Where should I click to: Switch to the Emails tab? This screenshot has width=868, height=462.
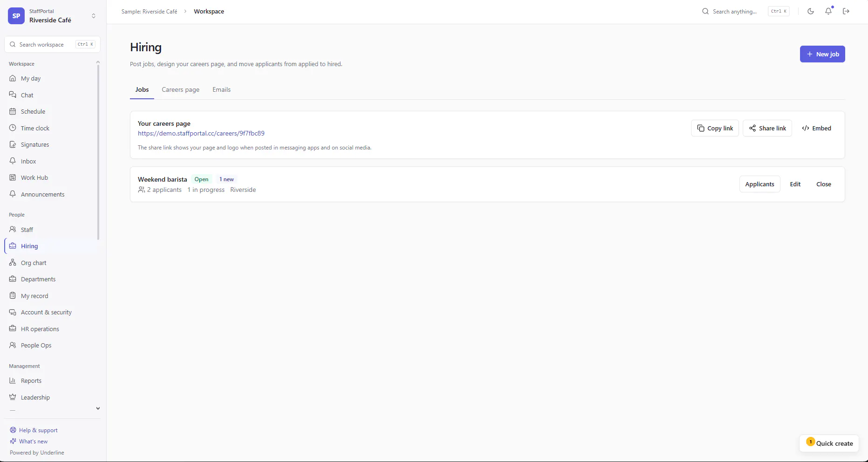point(222,89)
